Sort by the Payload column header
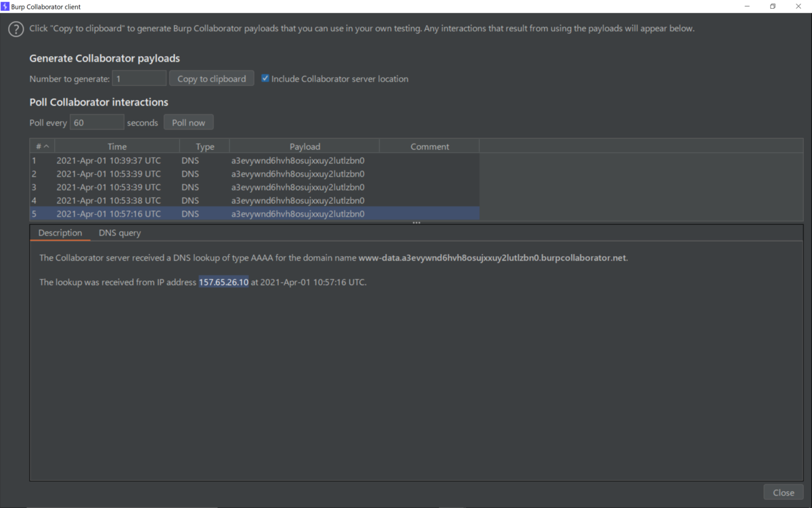The width and height of the screenshot is (812, 508). click(x=304, y=146)
